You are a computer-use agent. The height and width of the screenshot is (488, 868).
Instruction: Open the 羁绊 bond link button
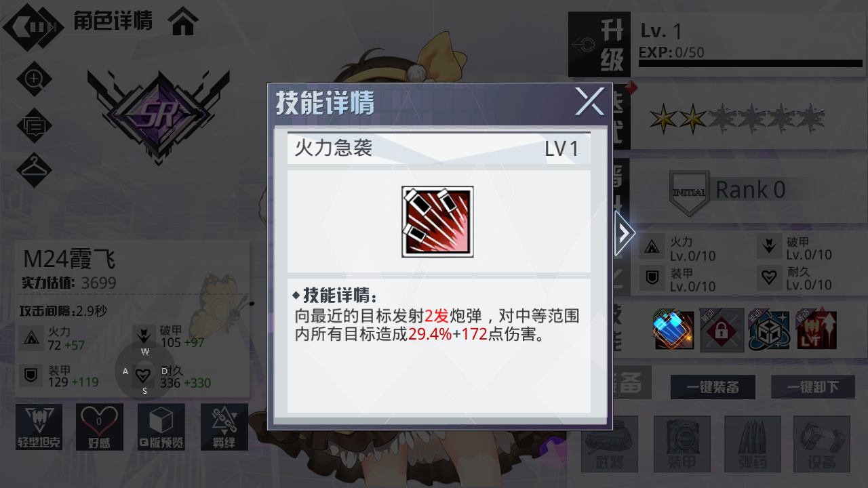(224, 427)
